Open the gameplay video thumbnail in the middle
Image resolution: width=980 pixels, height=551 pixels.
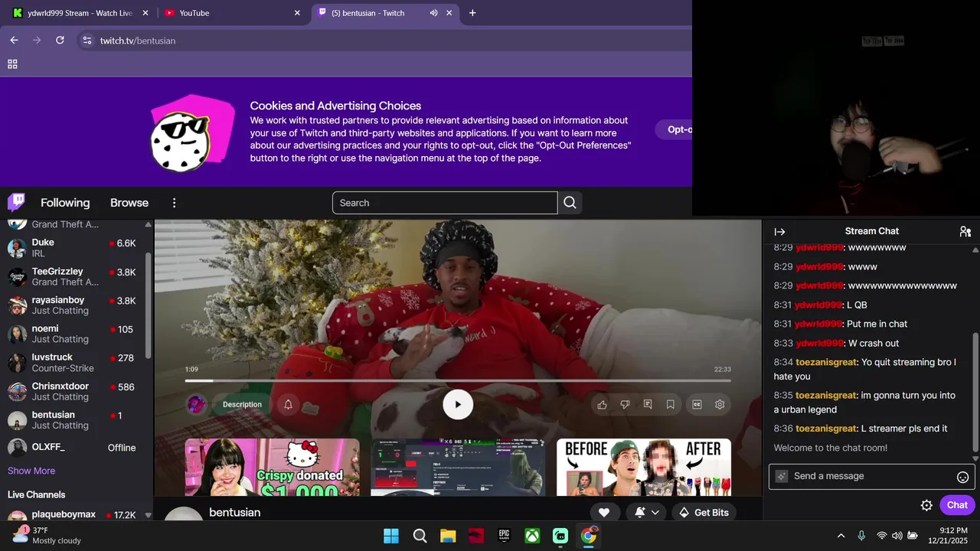(x=458, y=467)
